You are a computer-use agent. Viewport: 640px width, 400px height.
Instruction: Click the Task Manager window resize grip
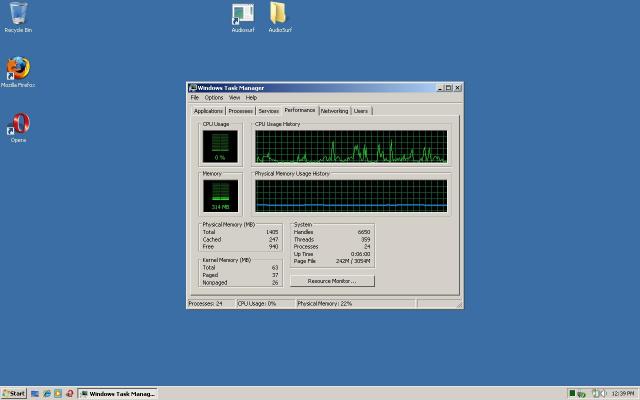(x=459, y=304)
